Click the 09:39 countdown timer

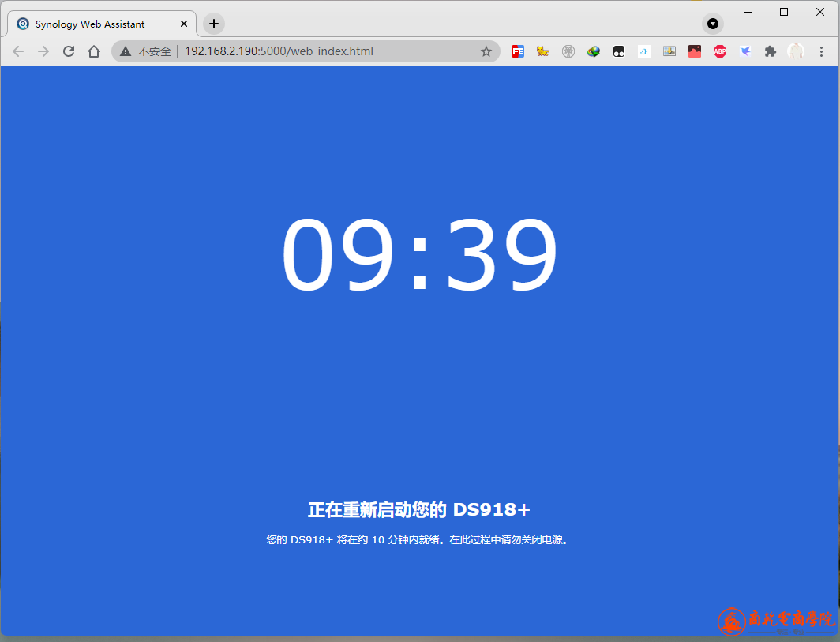pos(419,254)
